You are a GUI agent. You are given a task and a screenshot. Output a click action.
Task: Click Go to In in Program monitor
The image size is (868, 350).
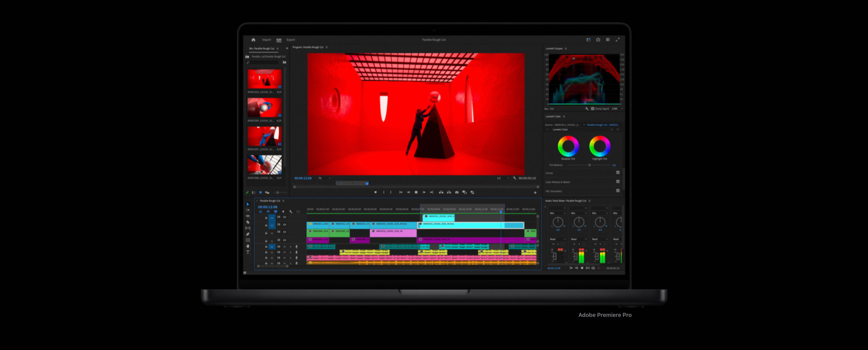pyautogui.click(x=401, y=192)
